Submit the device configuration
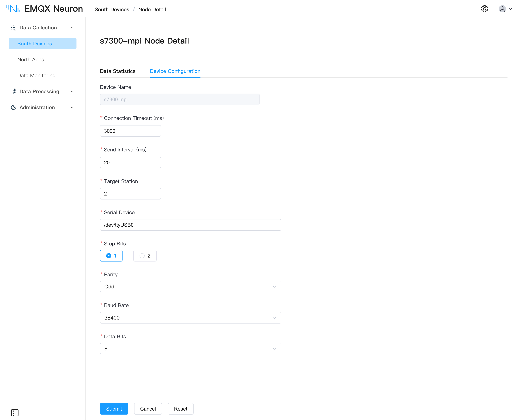522x420 pixels. [x=114, y=409]
